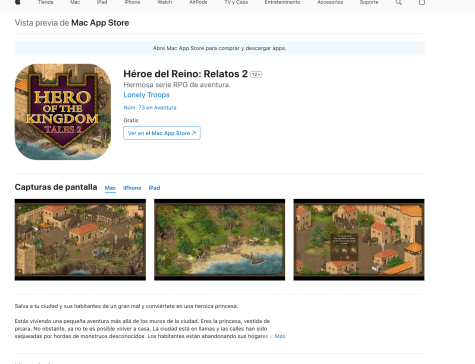Open the Núm. 73 en Aventura link

[150, 108]
